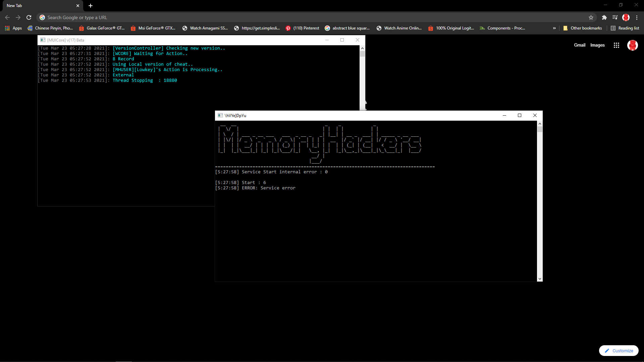The width and height of the screenshot is (644, 362).
Task: Open Gmail link
Action: coord(580,45)
